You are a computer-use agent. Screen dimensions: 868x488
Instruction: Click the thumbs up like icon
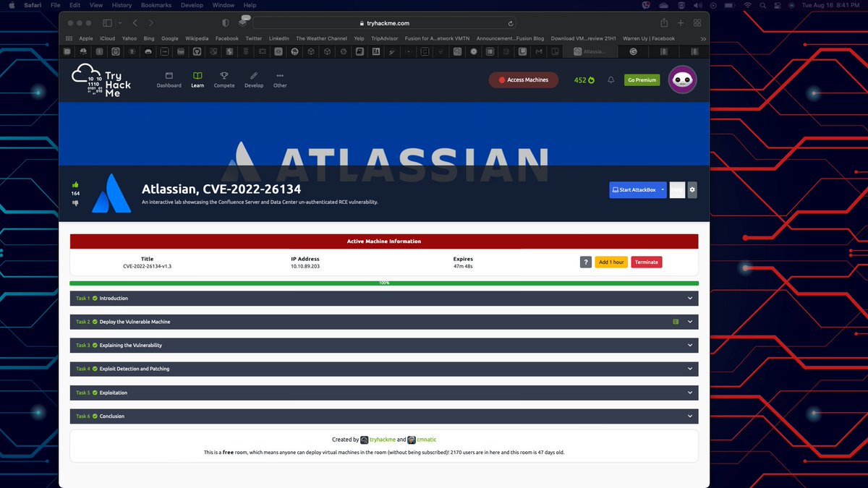pyautogui.click(x=75, y=185)
